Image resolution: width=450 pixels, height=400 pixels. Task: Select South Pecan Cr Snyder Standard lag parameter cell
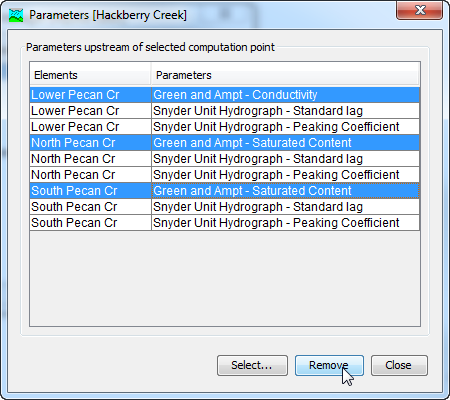pos(286,207)
